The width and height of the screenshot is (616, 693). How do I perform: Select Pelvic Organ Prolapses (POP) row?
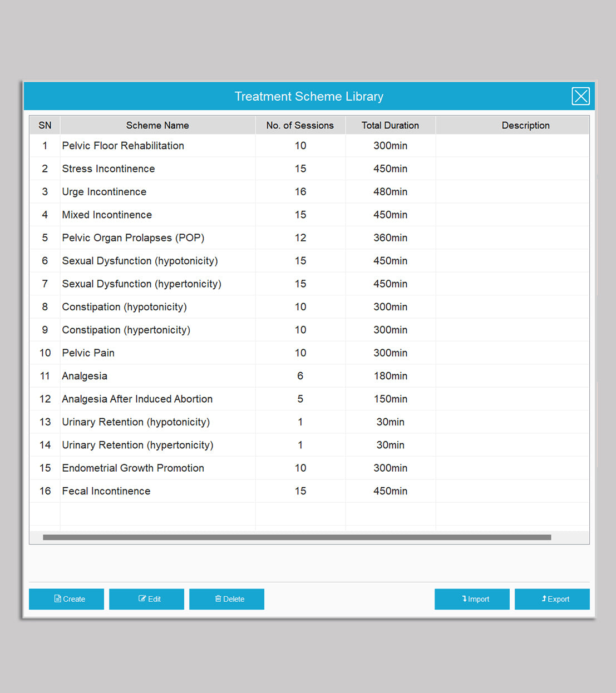tap(133, 238)
